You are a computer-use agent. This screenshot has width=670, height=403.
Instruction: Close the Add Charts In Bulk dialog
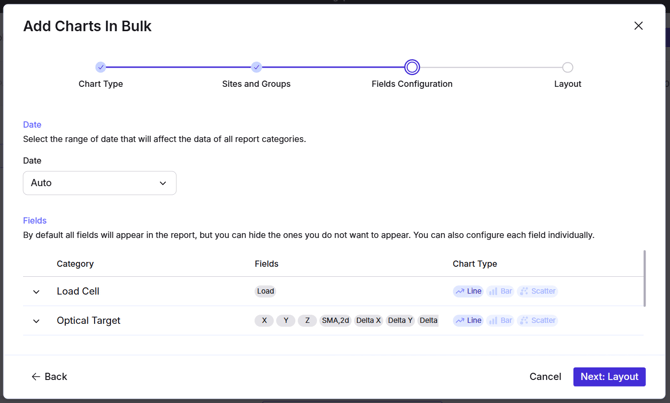pos(638,26)
